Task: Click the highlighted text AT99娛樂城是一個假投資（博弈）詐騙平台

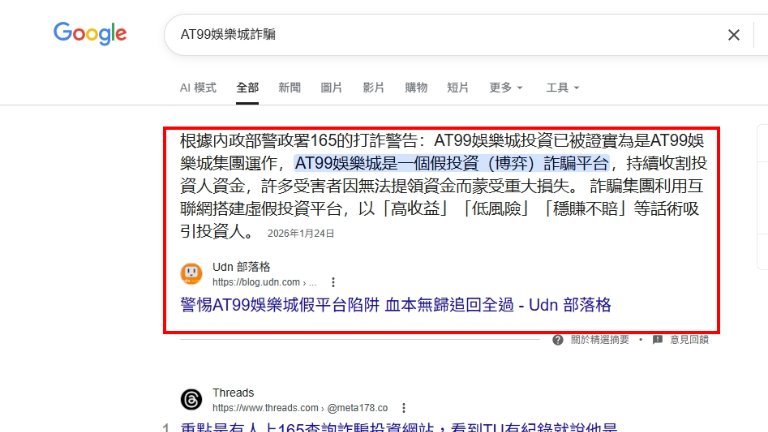Action: click(x=452, y=163)
